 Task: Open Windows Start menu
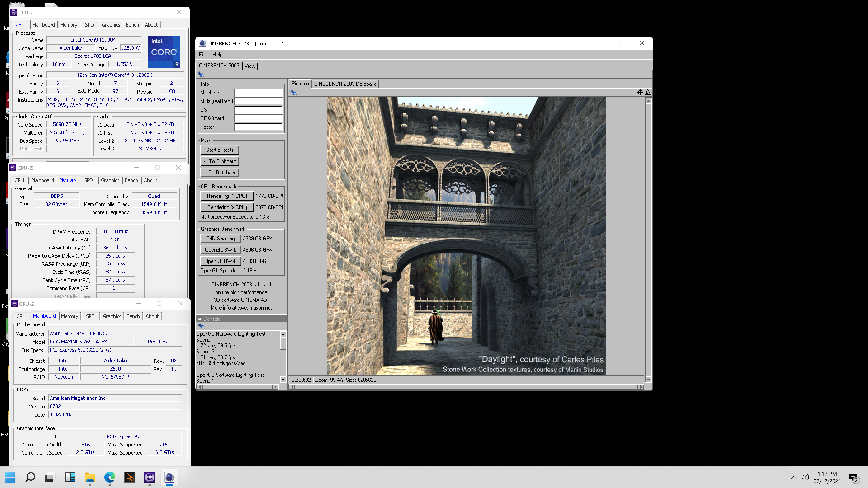click(x=10, y=477)
